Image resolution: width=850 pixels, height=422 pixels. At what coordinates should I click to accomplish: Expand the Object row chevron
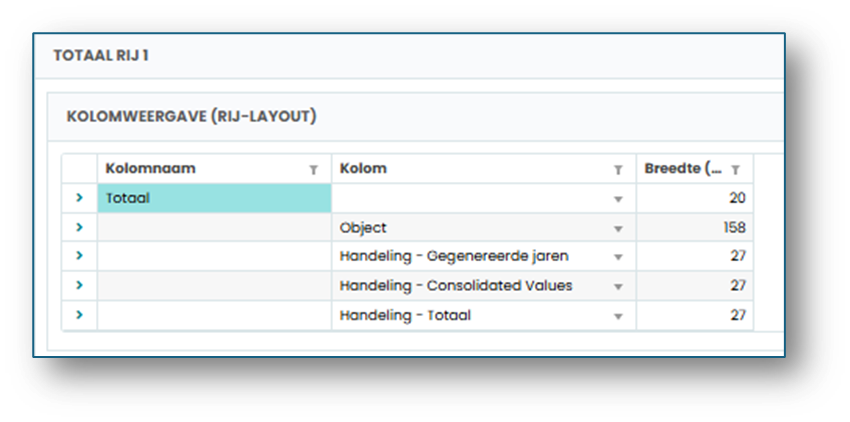pyautogui.click(x=80, y=227)
